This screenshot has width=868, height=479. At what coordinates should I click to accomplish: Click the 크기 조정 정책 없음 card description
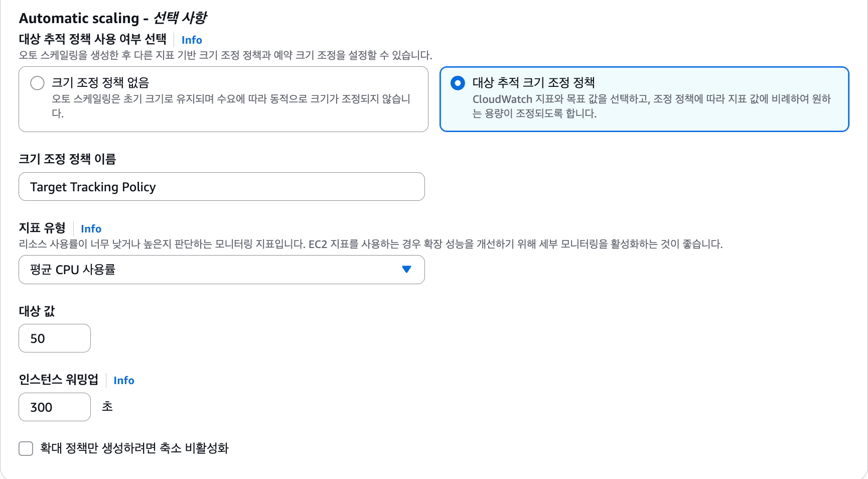(x=231, y=106)
